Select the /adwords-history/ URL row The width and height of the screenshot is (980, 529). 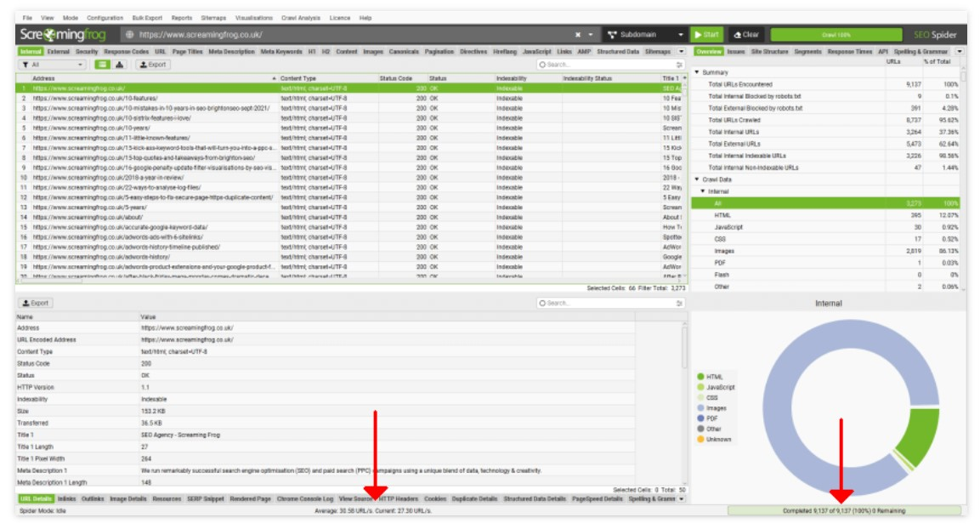(x=351, y=256)
